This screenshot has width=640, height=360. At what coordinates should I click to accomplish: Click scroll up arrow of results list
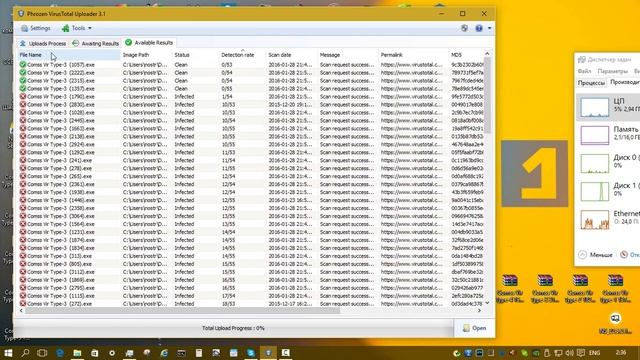pyautogui.click(x=487, y=54)
